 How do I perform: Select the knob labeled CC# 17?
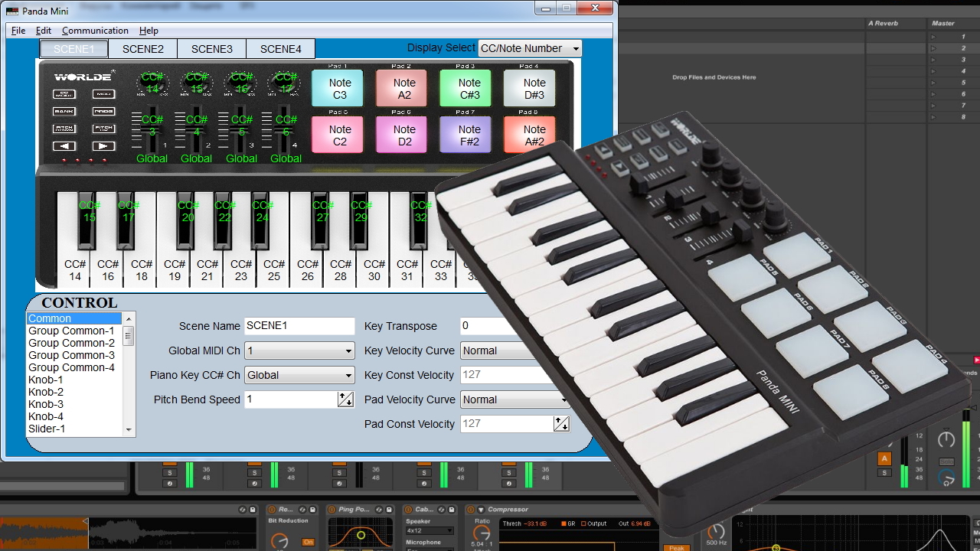coord(286,83)
